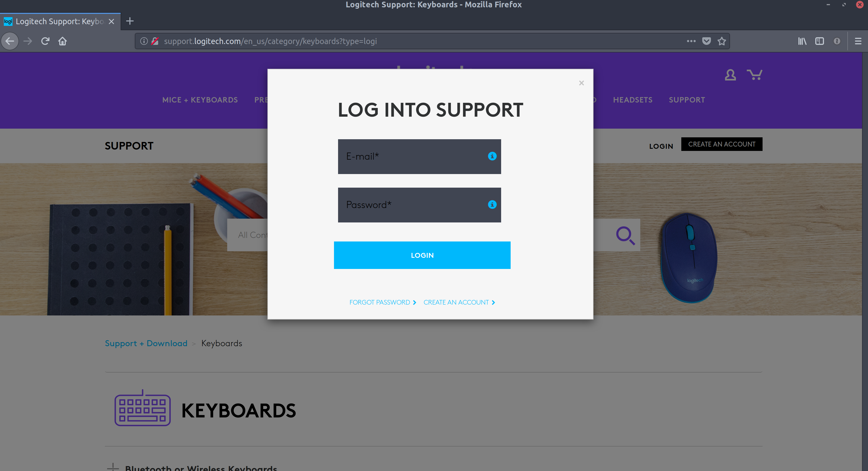Click the home button icon in toolbar
The width and height of the screenshot is (868, 471).
tap(63, 41)
